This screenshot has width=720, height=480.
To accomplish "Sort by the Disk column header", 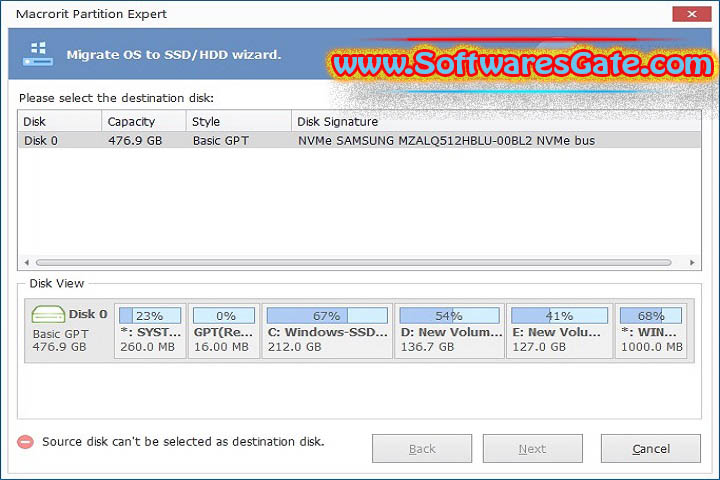I will (x=60, y=121).
